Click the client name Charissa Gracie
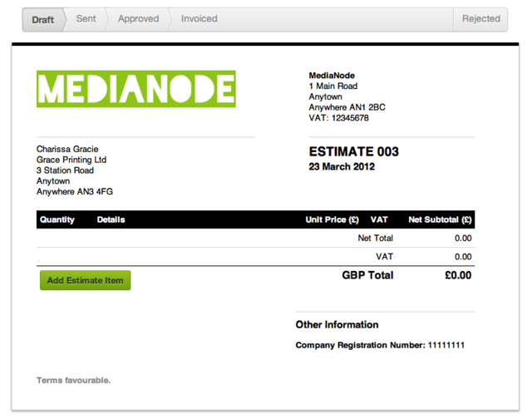Viewport: 532px width, 419px height. [x=68, y=150]
